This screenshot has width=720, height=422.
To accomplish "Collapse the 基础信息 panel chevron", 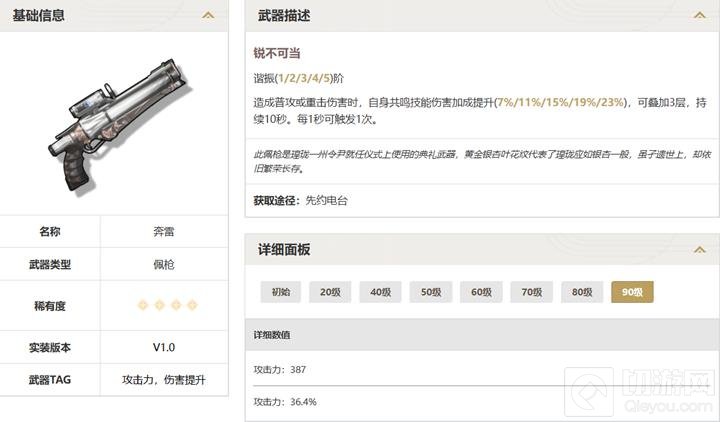I will [208, 15].
